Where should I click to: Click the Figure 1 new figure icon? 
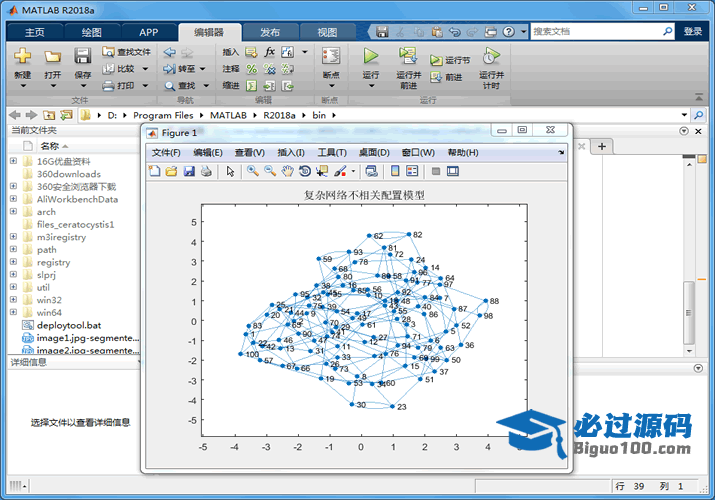click(155, 171)
